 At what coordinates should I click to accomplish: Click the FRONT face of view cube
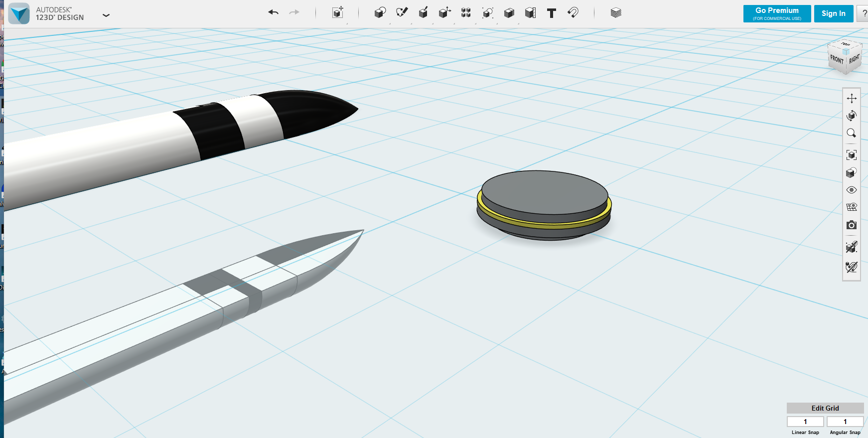(x=837, y=60)
